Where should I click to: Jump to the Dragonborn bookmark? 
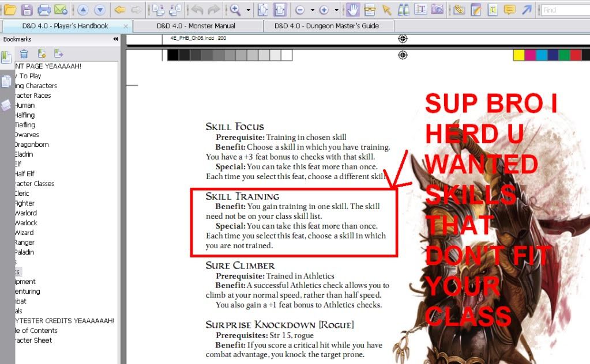[x=32, y=144]
